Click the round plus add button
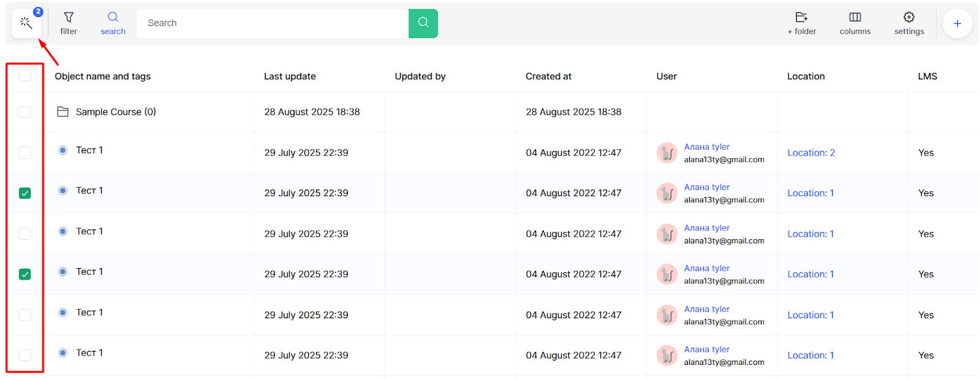This screenshot has width=980, height=379. [x=957, y=23]
